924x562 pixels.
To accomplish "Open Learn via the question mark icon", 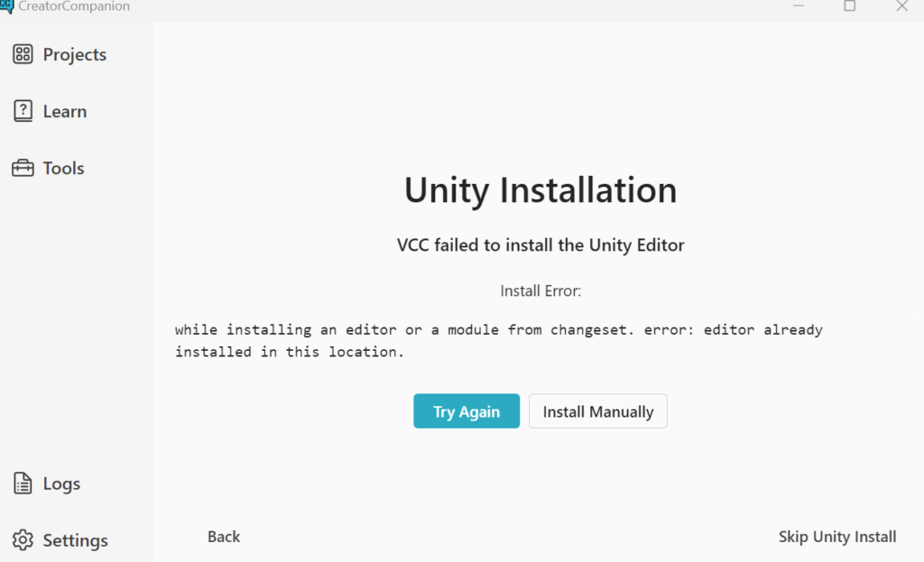I will 22,110.
